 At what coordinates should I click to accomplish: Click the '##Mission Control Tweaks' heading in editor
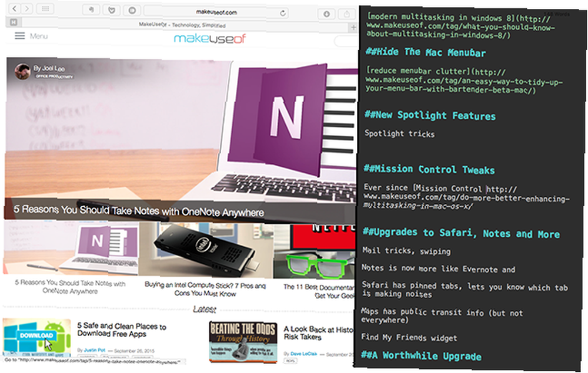pyautogui.click(x=429, y=169)
